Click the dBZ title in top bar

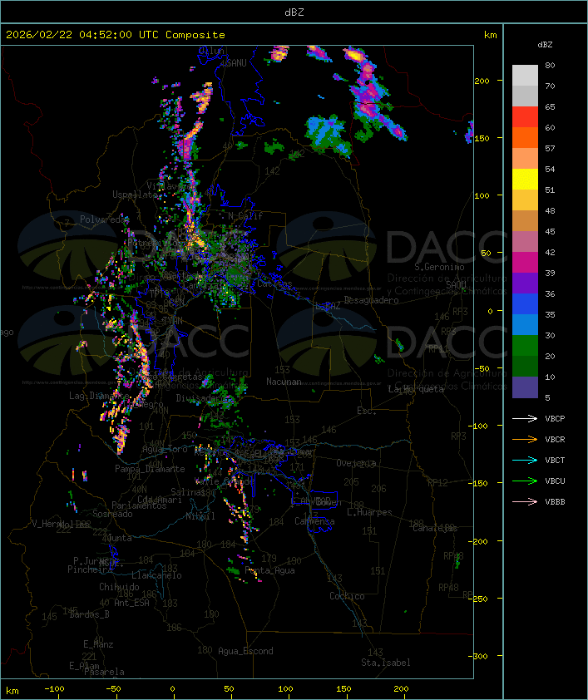click(294, 12)
